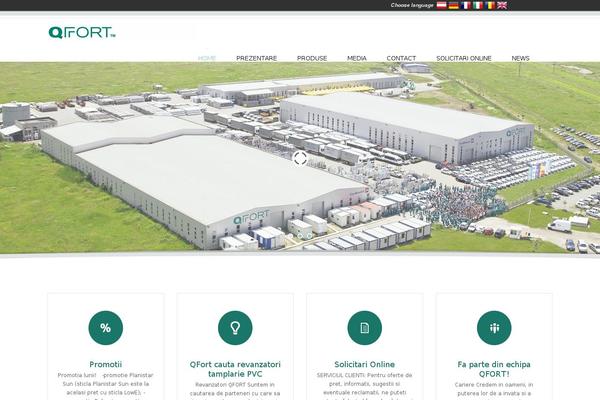Open the PREZENTARE menu item
The width and height of the screenshot is (600, 400).
coord(256,58)
